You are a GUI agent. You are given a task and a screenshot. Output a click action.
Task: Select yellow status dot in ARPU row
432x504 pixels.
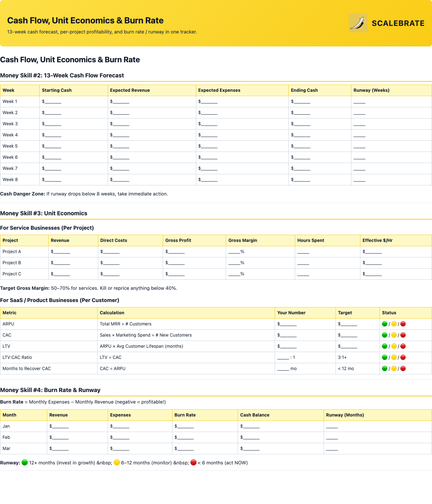394,324
